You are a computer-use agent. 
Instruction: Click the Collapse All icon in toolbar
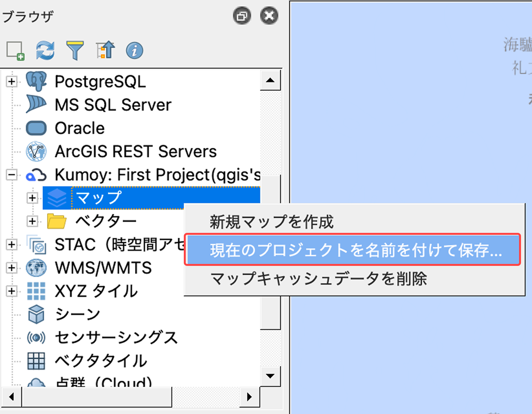[x=105, y=50]
